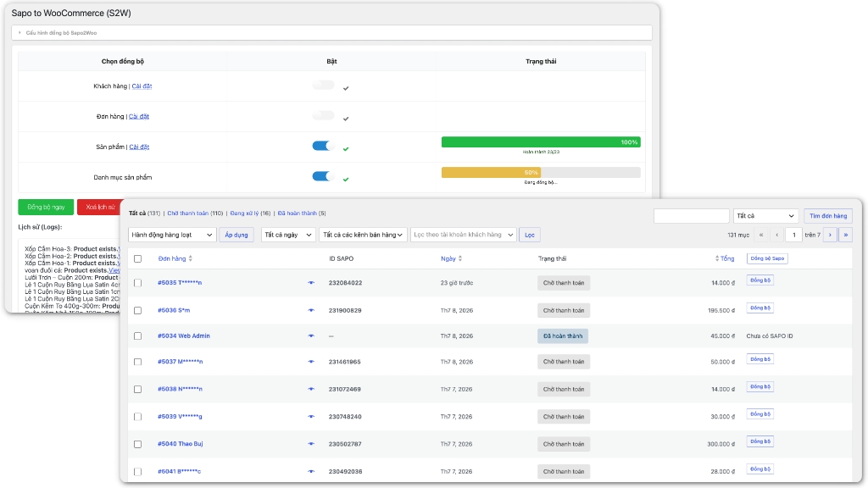Click Áp dụng bulk action button
Viewport: 868px width, 488px height.
(236, 235)
